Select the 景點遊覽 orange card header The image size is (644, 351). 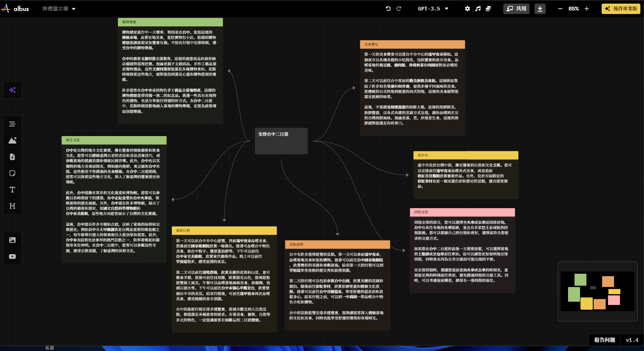click(x=338, y=245)
